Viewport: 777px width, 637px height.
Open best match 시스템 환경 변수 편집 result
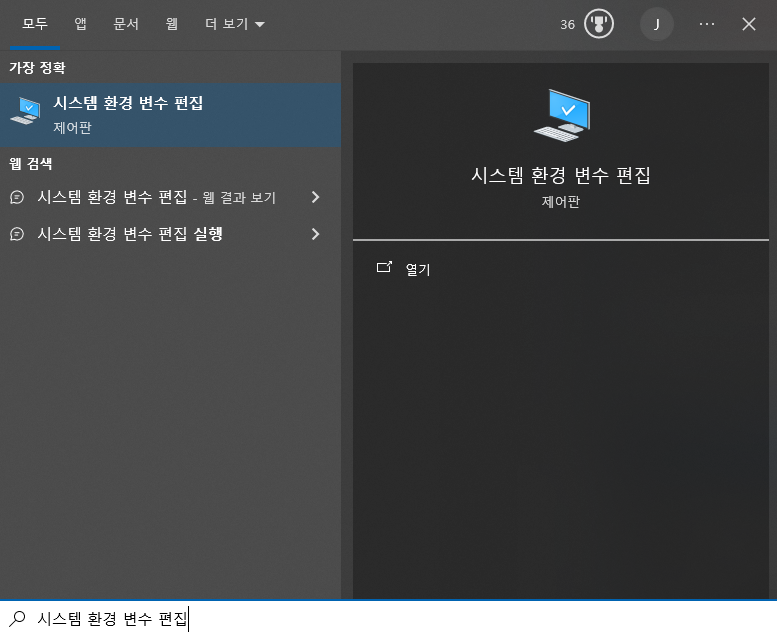coord(170,115)
